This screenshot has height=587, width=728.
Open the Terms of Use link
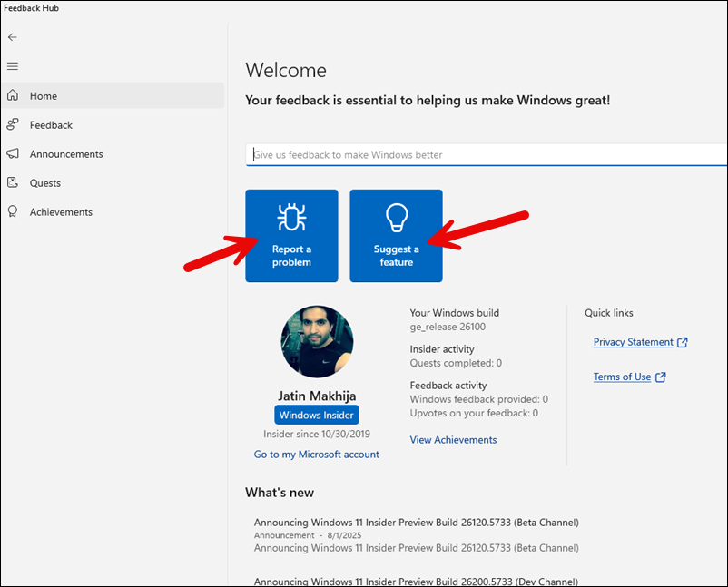[x=622, y=377]
